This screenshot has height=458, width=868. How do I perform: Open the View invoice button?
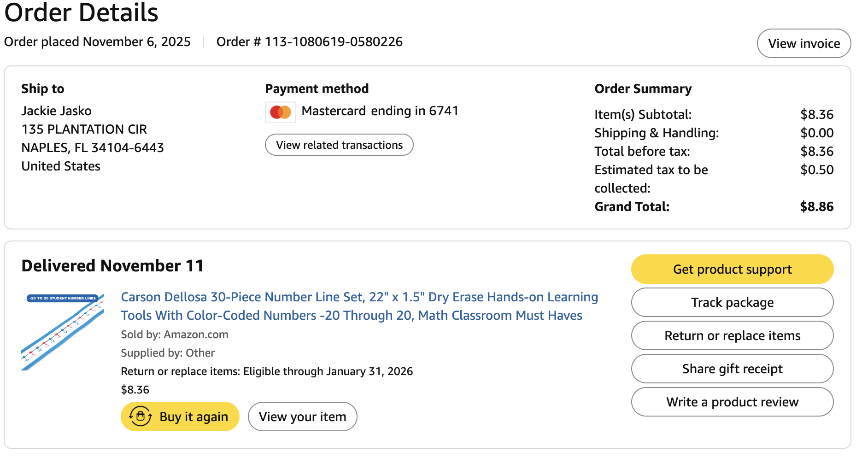pyautogui.click(x=803, y=43)
